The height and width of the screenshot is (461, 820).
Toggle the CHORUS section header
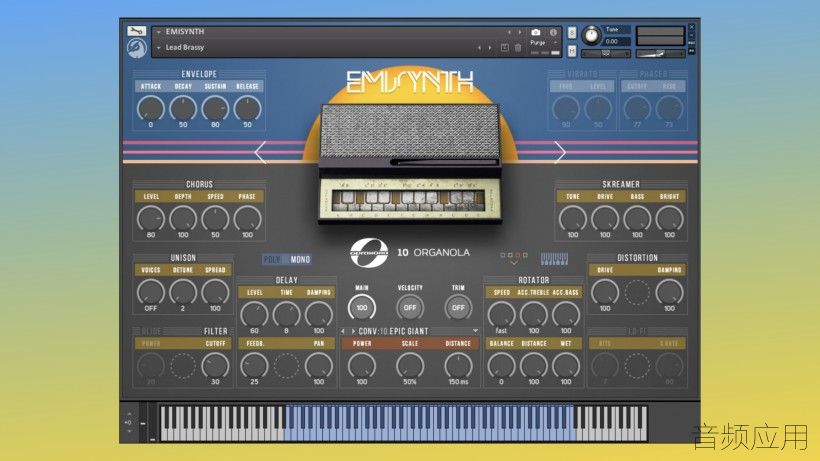199,185
